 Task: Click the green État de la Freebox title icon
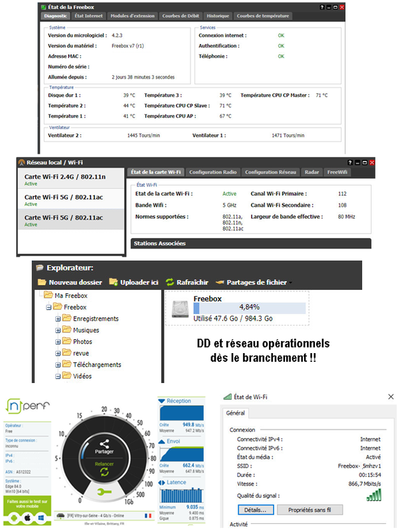click(x=43, y=7)
